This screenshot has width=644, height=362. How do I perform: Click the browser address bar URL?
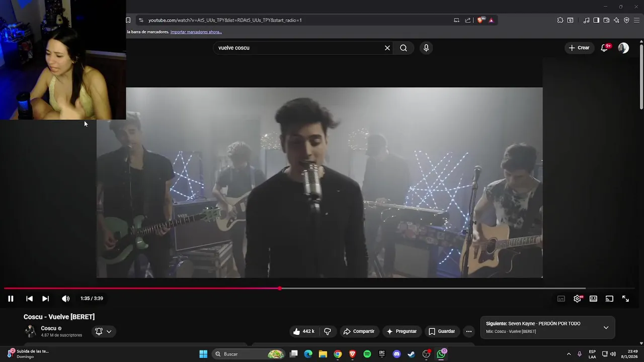point(225,20)
